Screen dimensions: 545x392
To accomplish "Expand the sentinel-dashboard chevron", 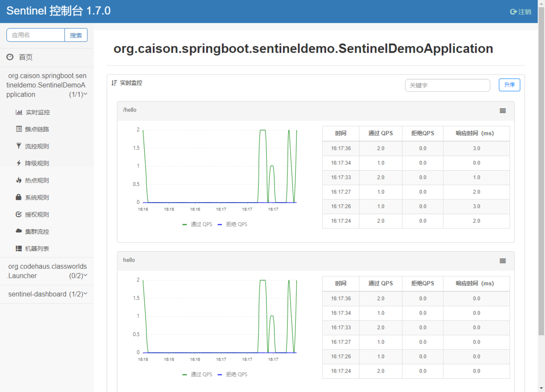I will click(x=85, y=294).
